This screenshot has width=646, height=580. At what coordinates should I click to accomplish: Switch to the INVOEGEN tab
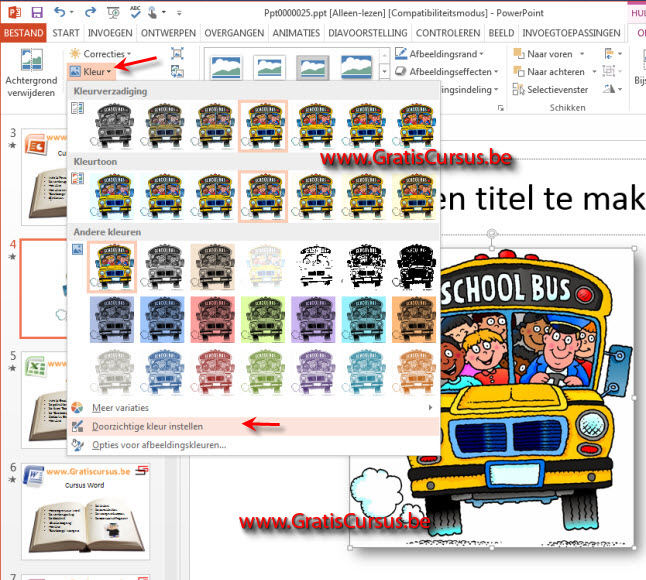[110, 33]
